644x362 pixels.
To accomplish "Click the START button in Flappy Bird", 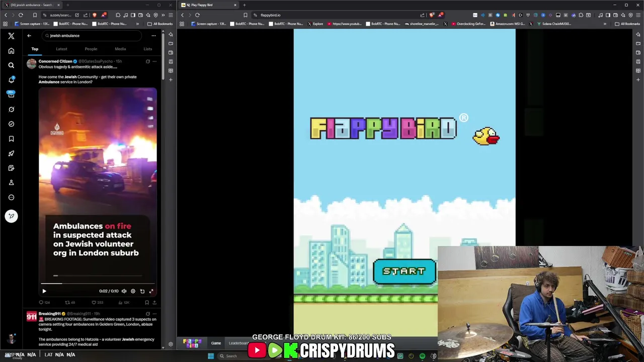I will pos(405,271).
